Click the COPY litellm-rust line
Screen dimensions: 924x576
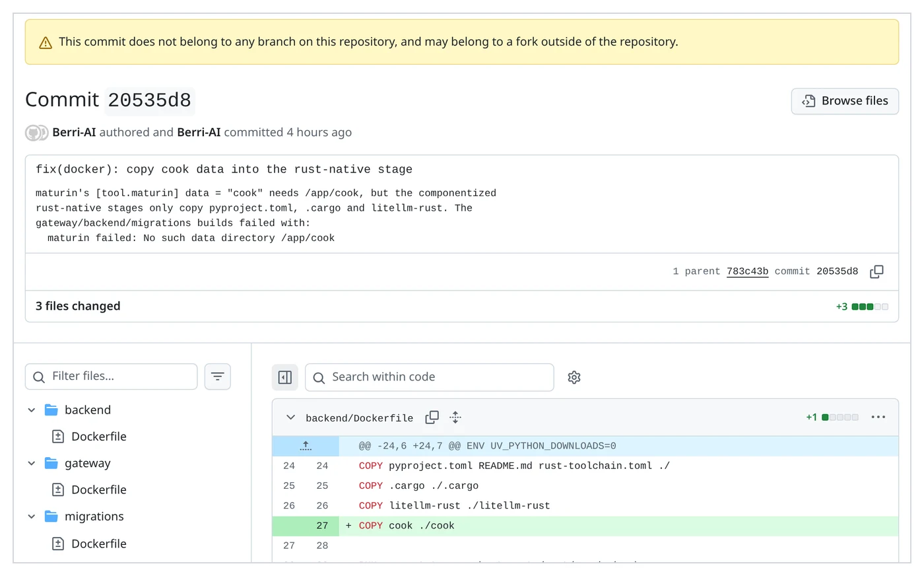454,505
